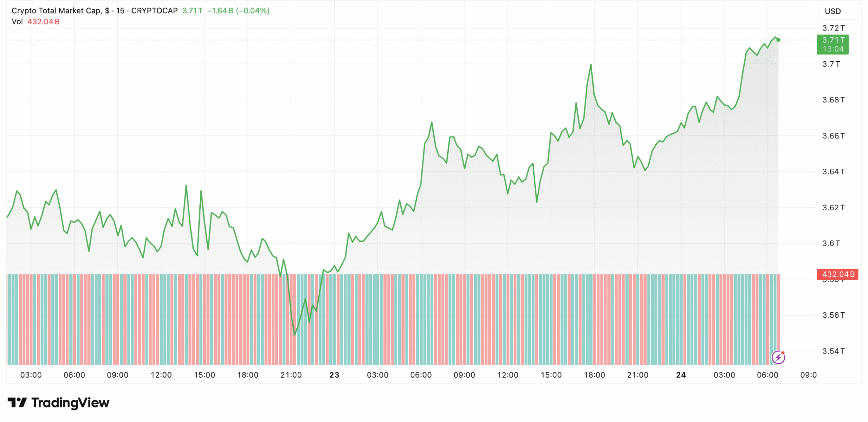The width and height of the screenshot is (868, 422).
Task: Click the purple lightning bolt icon
Action: click(x=778, y=357)
